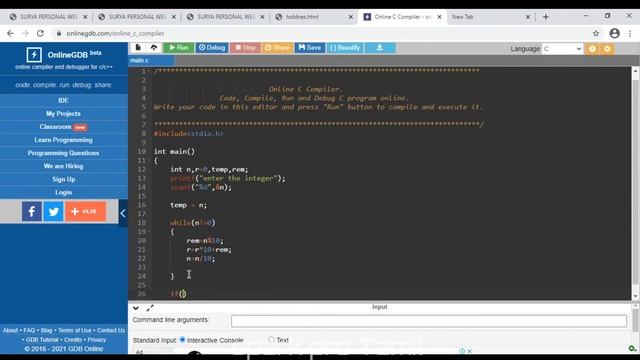Click line 26 if statement in editor
Image resolution: width=640 pixels, height=360 pixels.
178,293
